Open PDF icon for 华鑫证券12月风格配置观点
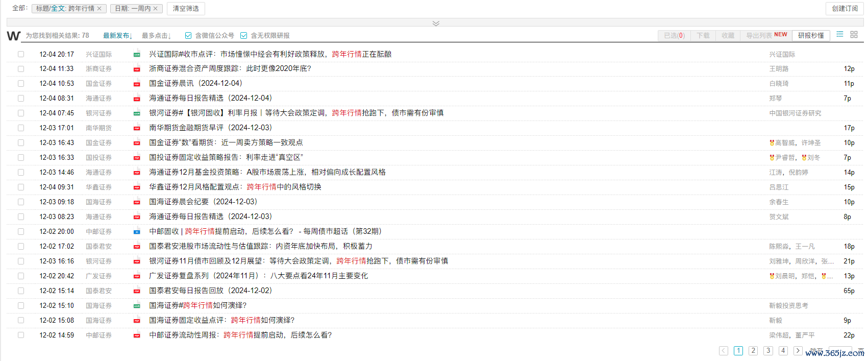This screenshot has height=361, width=868. point(137,188)
